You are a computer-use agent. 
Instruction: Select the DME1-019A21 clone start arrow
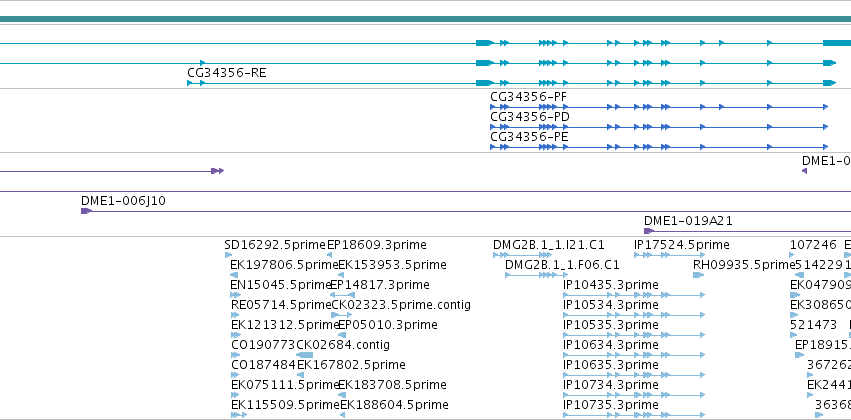pos(649,231)
